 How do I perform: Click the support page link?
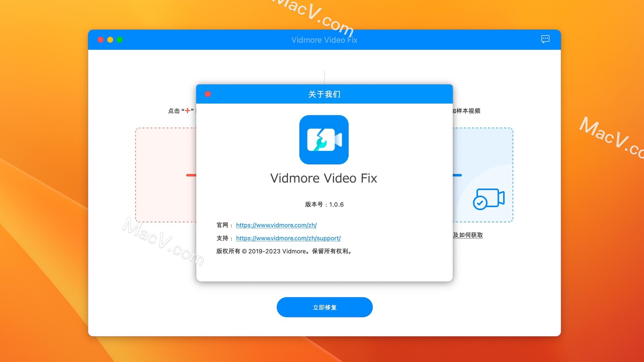[288, 238]
